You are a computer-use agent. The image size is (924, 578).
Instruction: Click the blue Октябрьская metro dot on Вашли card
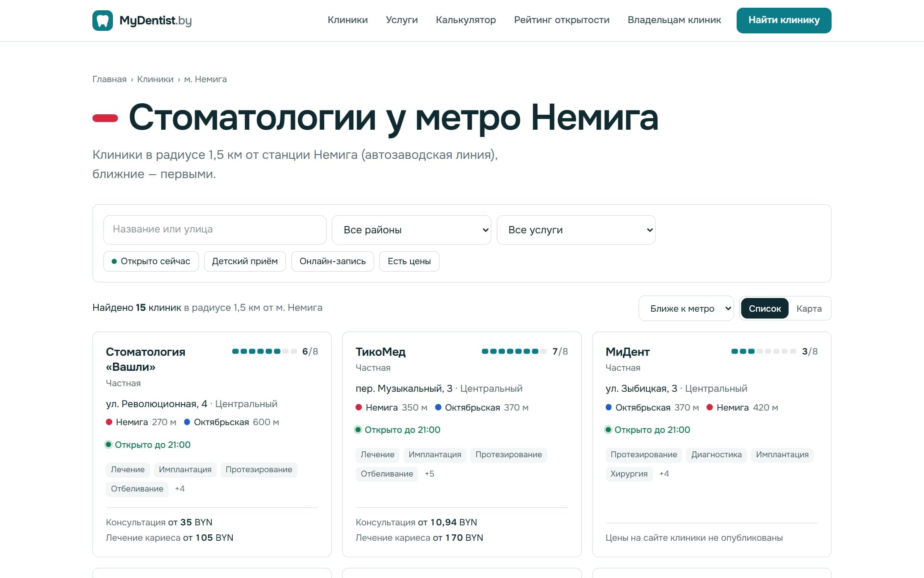click(187, 422)
